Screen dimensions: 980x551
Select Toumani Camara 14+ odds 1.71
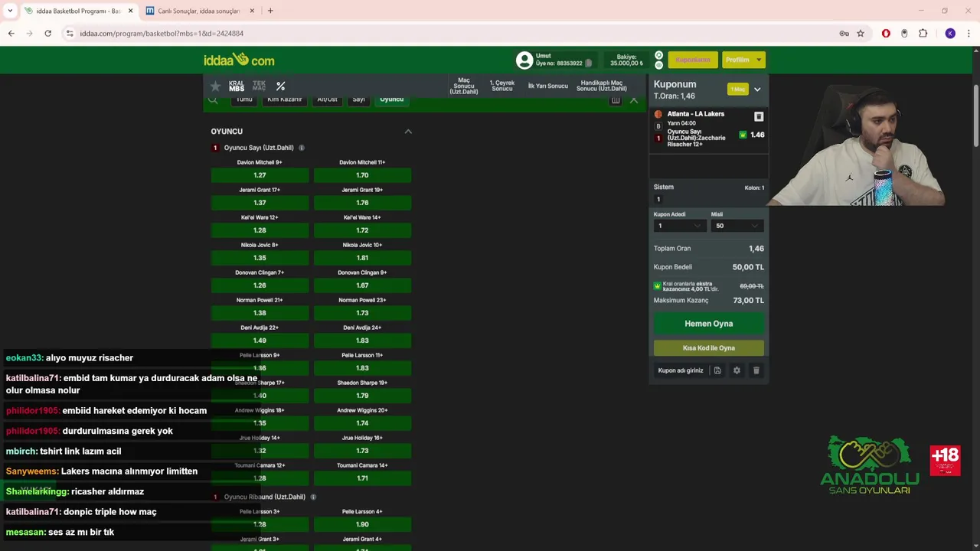click(362, 478)
